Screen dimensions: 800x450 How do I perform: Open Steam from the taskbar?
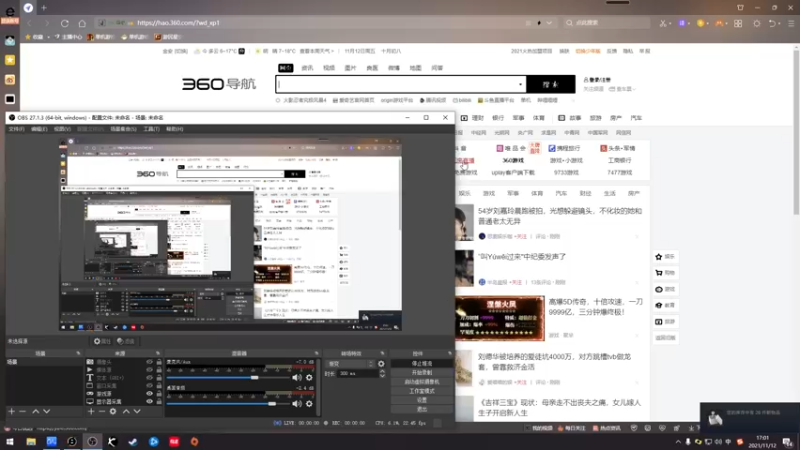[133, 441]
